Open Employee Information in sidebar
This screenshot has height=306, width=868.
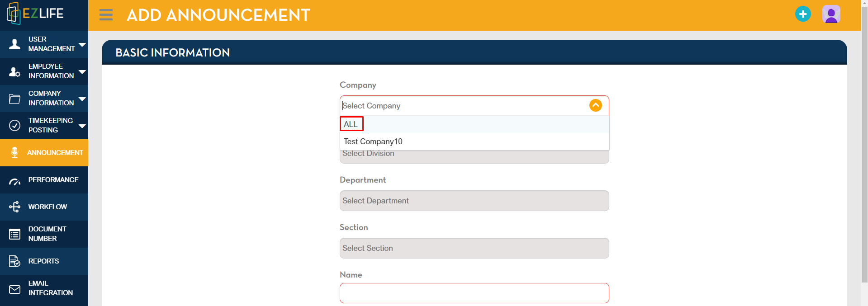pyautogui.click(x=44, y=71)
